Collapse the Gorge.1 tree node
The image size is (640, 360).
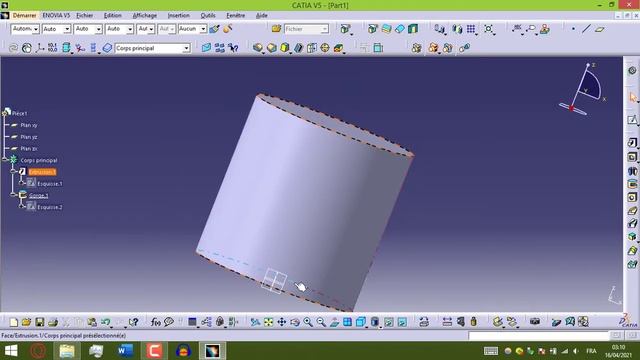pos(13,196)
